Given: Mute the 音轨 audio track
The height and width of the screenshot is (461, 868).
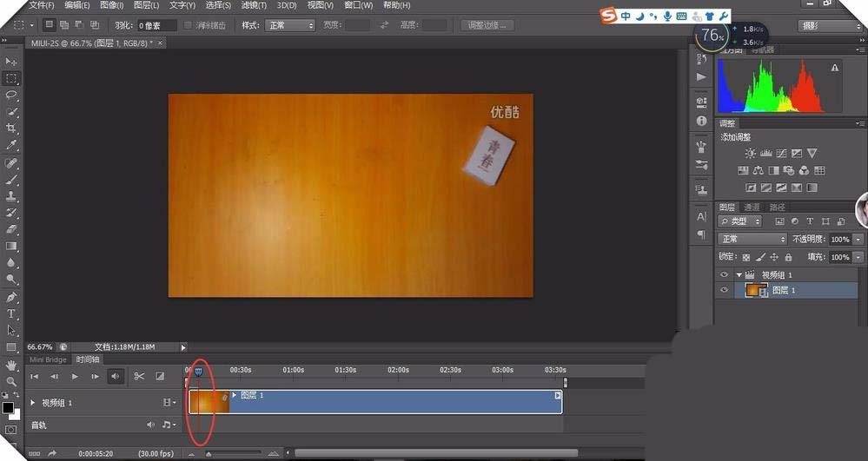Looking at the screenshot, I should pyautogui.click(x=150, y=425).
